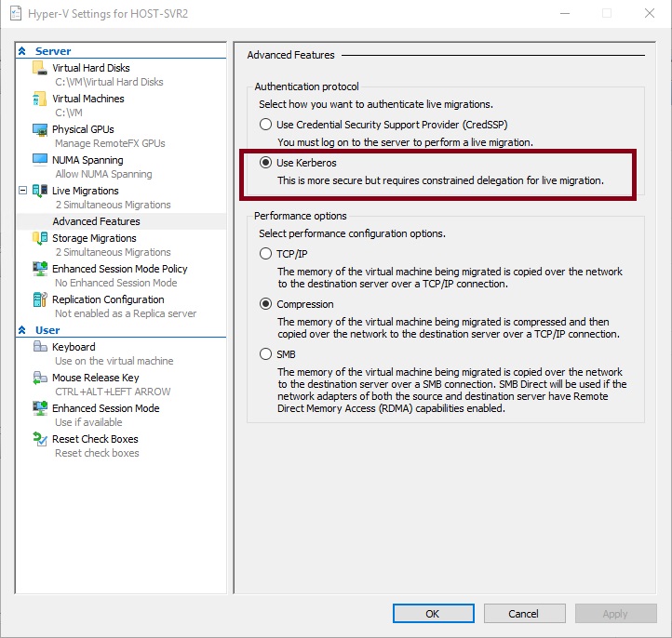Collapse the User section header
The width and height of the screenshot is (672, 638).
click(x=23, y=330)
